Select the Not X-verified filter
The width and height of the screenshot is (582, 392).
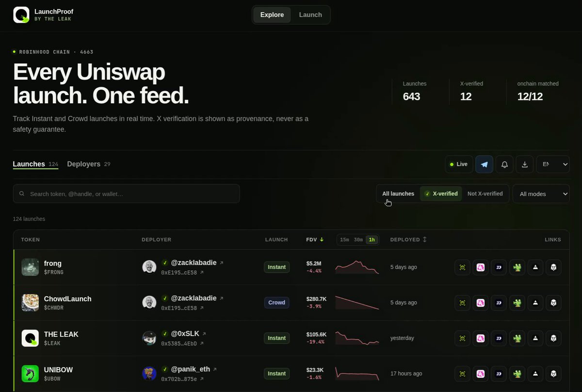485,194
